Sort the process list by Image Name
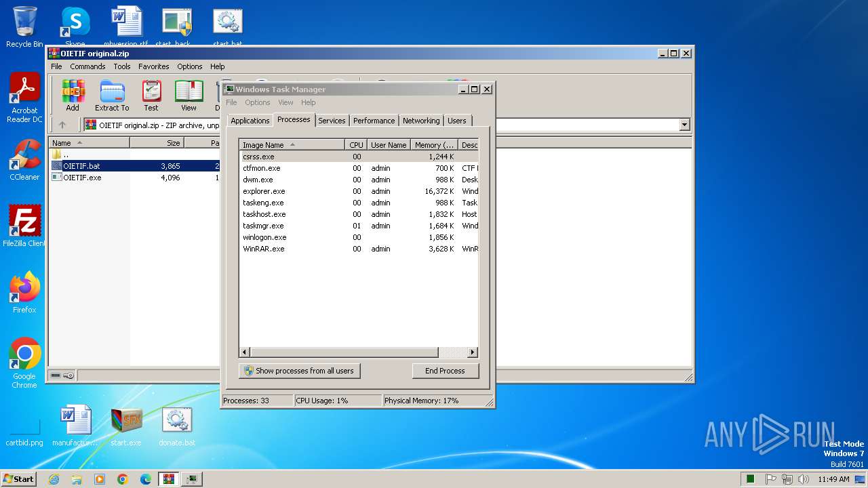The height and width of the screenshot is (488, 868). (x=292, y=145)
